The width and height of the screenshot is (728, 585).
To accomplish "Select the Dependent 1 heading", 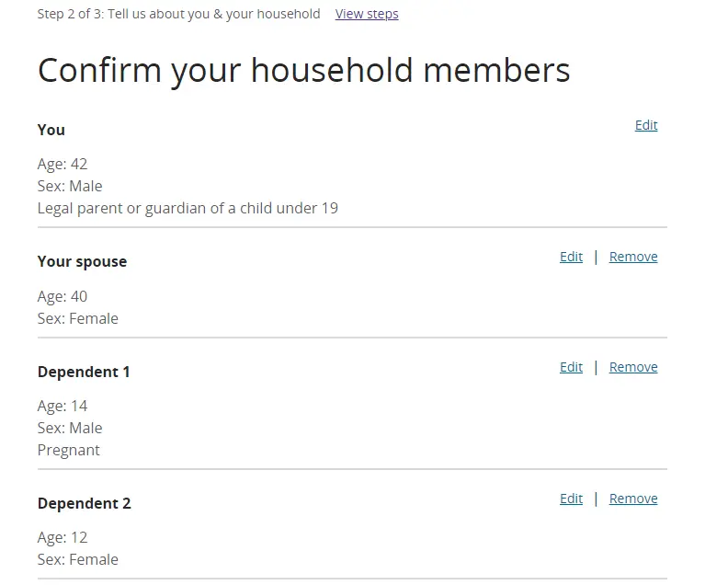I will click(x=84, y=372).
